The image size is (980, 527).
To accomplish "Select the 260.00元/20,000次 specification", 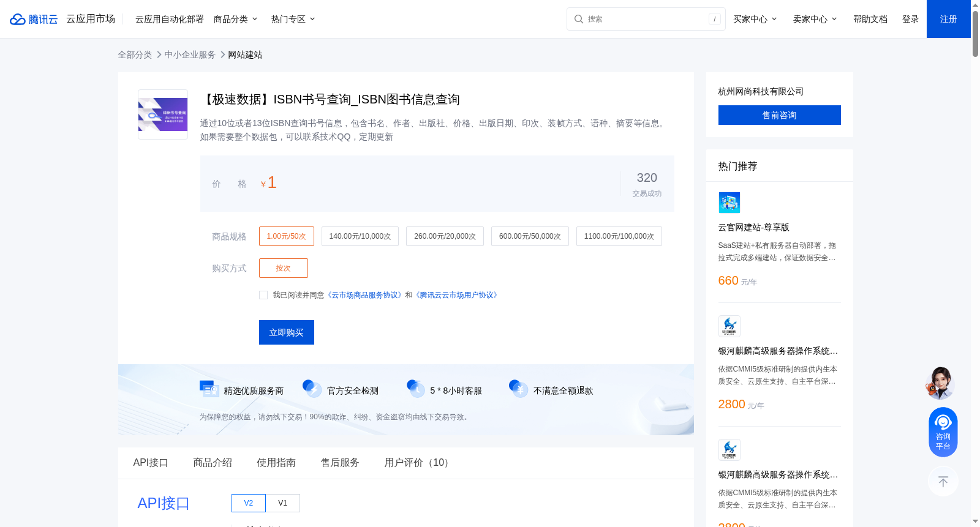I will 445,236.
